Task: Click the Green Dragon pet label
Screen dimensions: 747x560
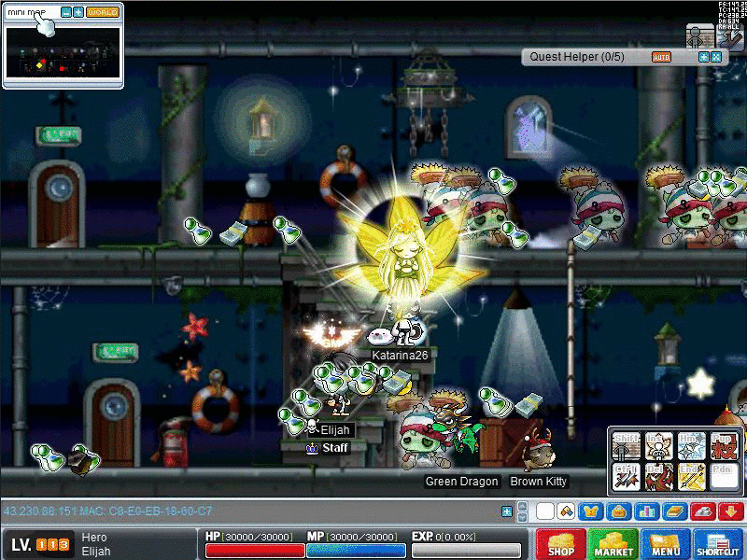Action: pos(461,482)
